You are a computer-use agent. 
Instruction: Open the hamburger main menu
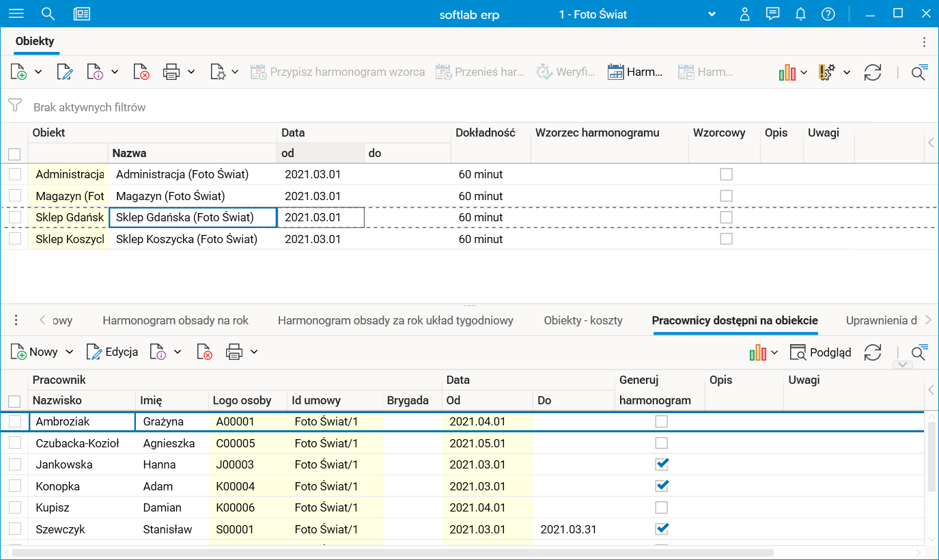click(16, 14)
